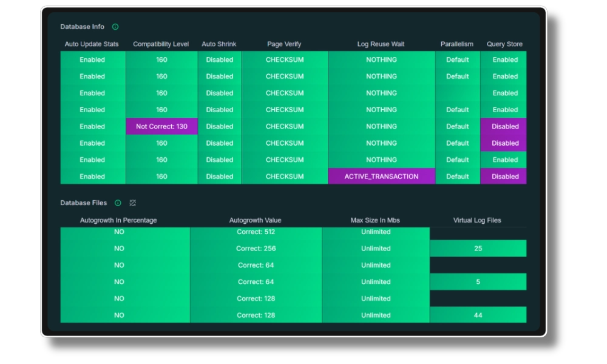This screenshot has width=607, height=364.
Task: Click the info icon beside Database Files
Action: click(118, 203)
